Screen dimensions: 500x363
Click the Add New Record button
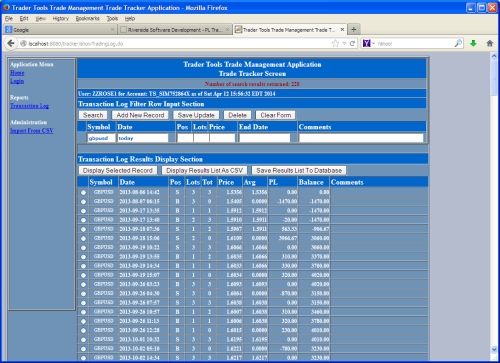(140, 115)
